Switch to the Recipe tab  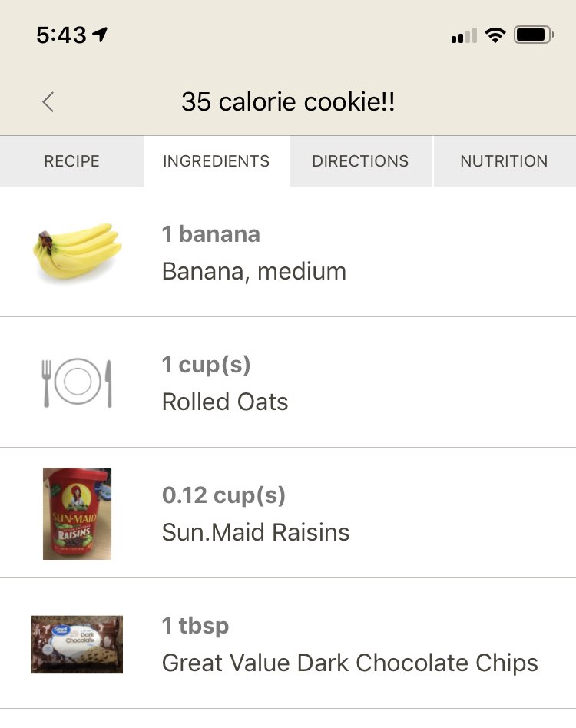(72, 161)
